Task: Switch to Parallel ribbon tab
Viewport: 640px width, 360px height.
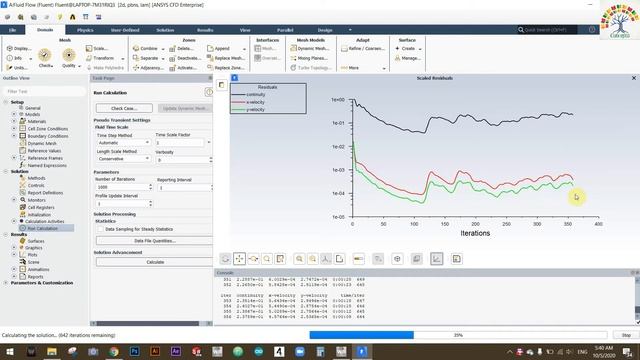Action: click(x=285, y=30)
